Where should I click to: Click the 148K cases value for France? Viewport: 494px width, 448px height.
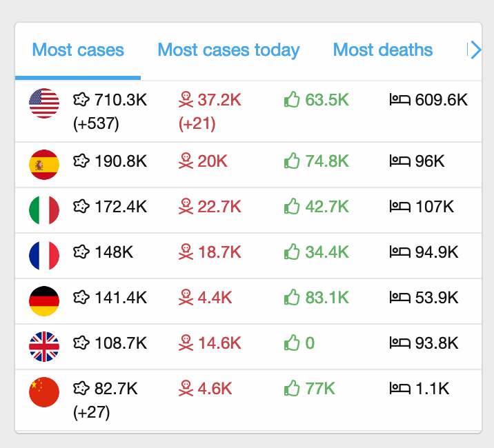point(114,252)
